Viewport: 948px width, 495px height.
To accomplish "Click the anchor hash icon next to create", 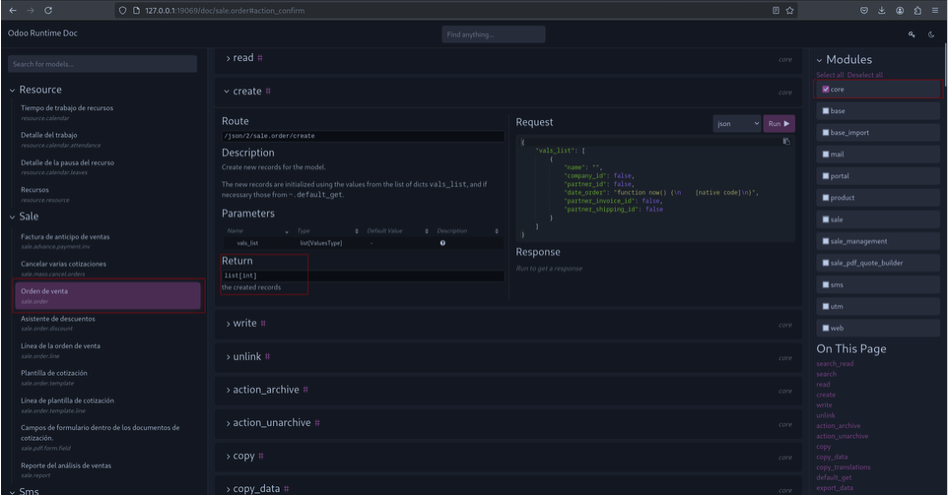I will [x=268, y=91].
